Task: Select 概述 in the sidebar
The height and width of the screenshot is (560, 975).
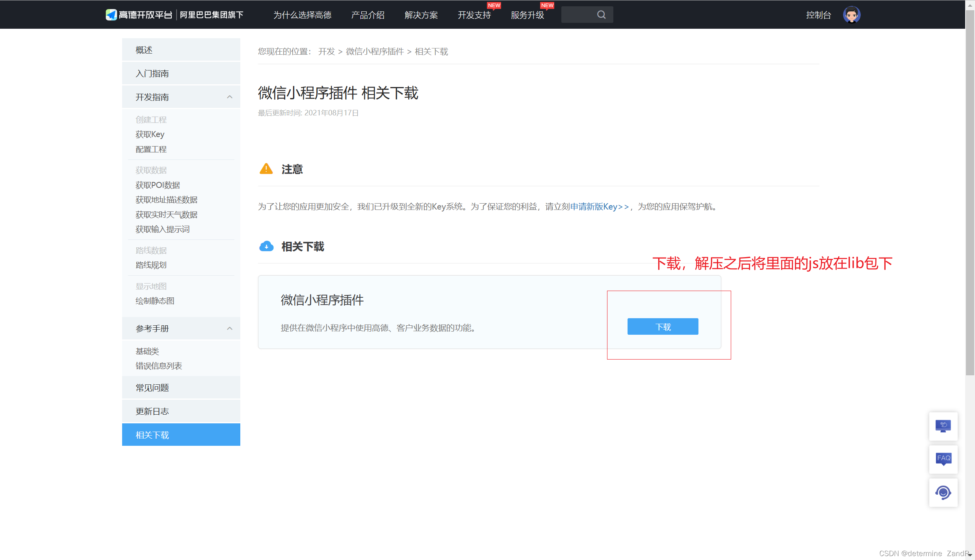Action: [x=181, y=50]
